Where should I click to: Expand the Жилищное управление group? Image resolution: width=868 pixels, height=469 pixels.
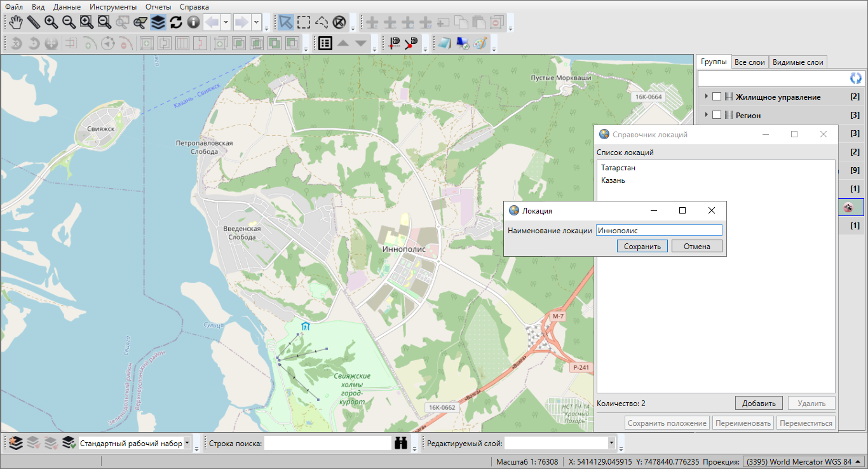(706, 97)
